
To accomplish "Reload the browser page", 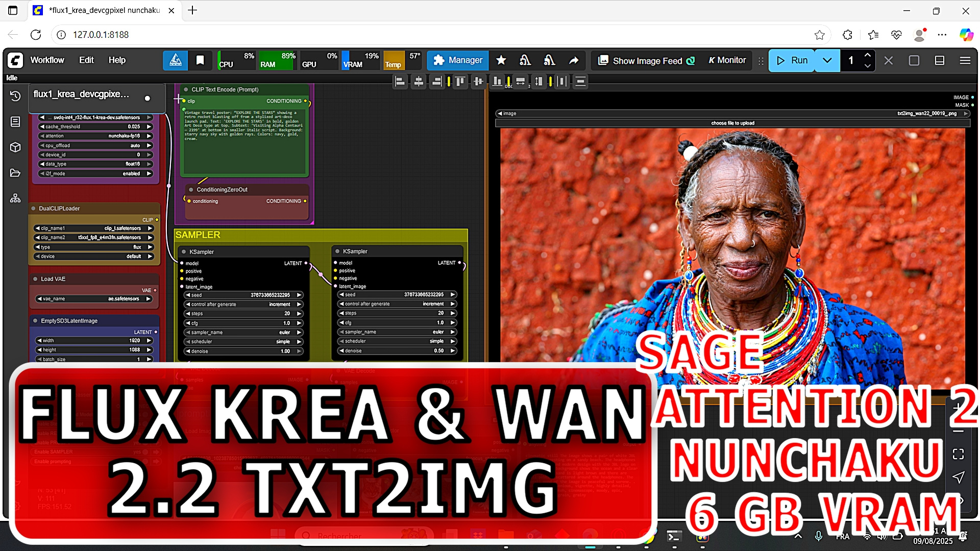I will click(36, 35).
